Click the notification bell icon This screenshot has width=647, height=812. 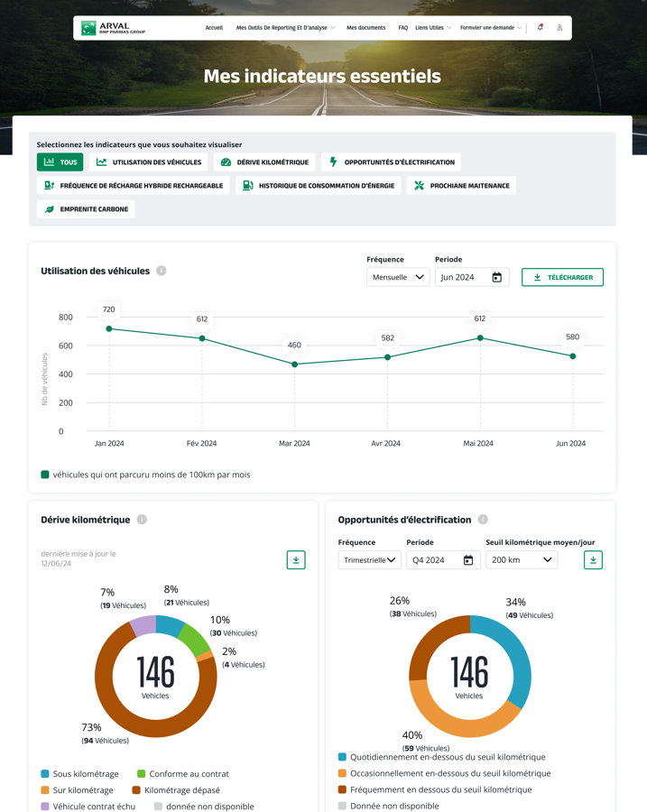coord(540,28)
